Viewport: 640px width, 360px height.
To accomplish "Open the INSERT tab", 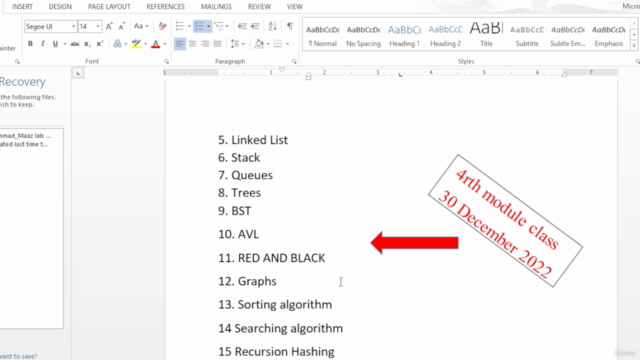I will click(x=22, y=7).
